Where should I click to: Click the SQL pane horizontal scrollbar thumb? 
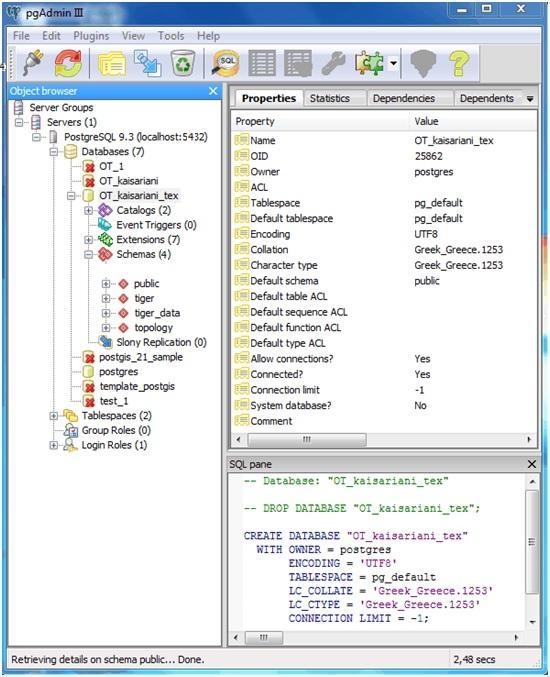pos(264,637)
